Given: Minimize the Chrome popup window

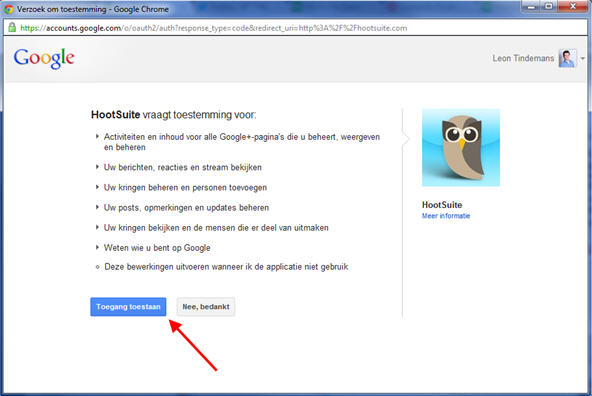Looking at the screenshot, I should coord(531,7).
